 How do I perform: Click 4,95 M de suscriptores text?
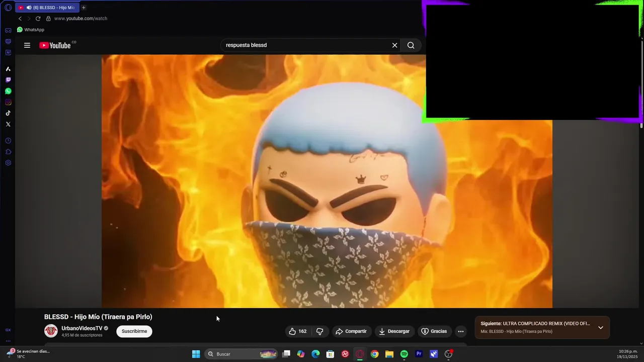pyautogui.click(x=82, y=335)
